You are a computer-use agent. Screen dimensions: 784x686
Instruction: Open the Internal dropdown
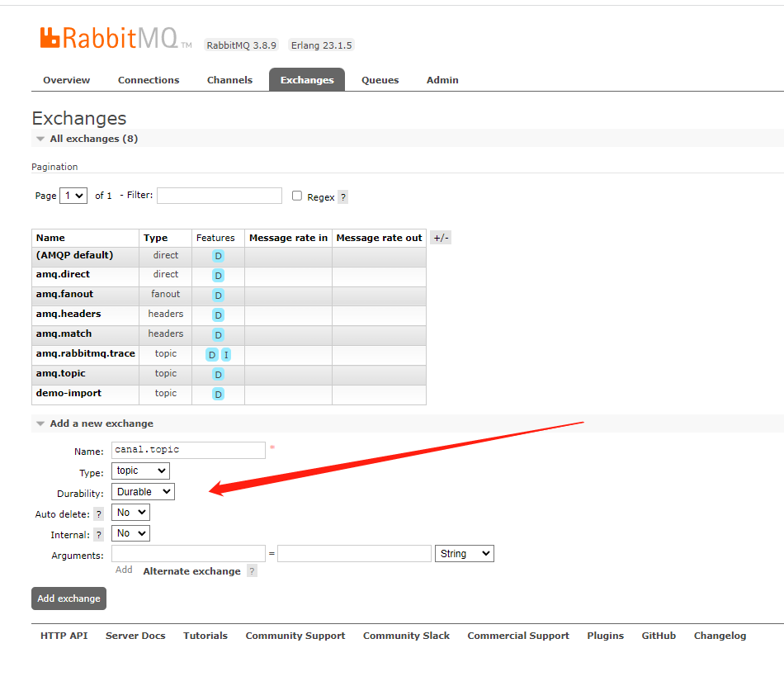[x=130, y=533]
